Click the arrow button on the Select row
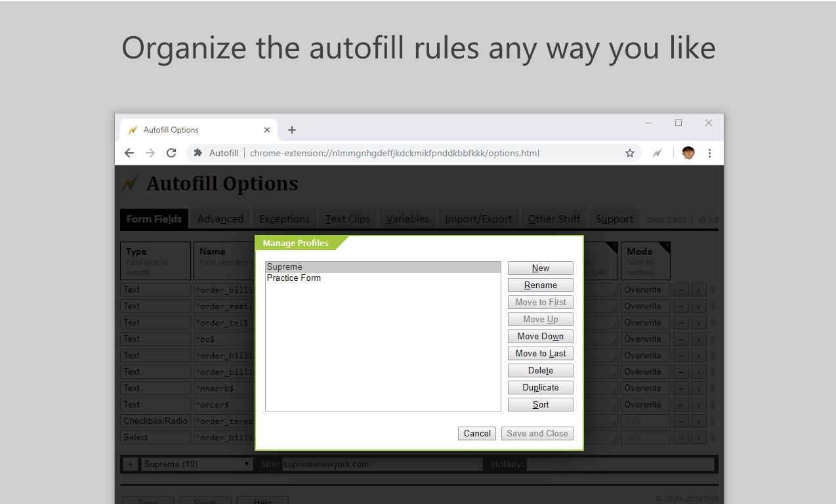This screenshot has width=836, height=504. [x=698, y=438]
